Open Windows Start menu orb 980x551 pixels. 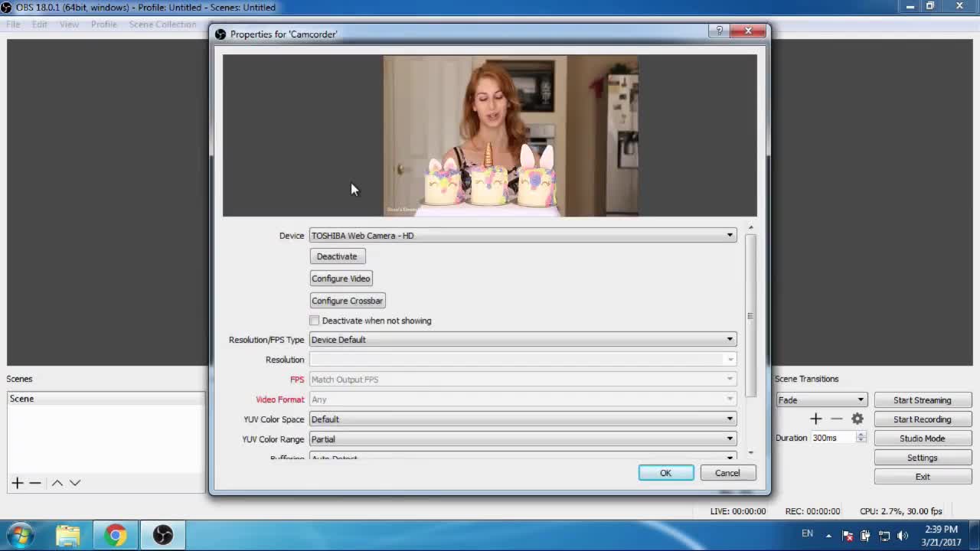(x=21, y=534)
